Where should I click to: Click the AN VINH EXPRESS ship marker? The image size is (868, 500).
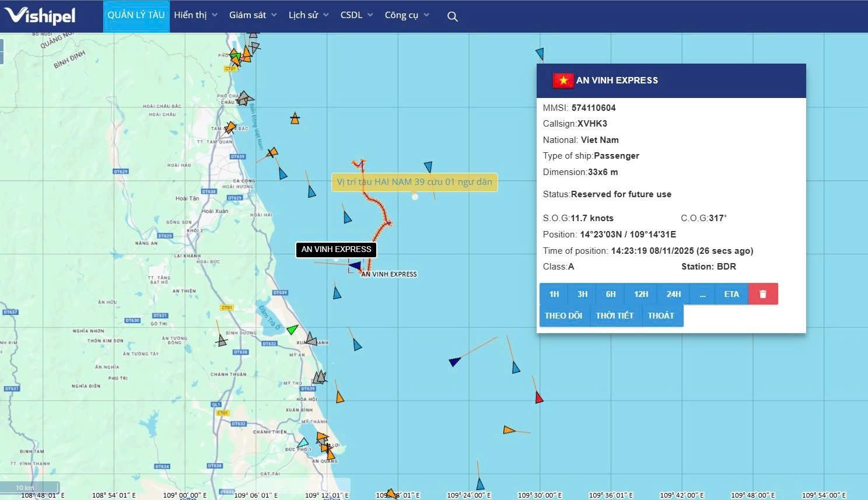(x=355, y=266)
